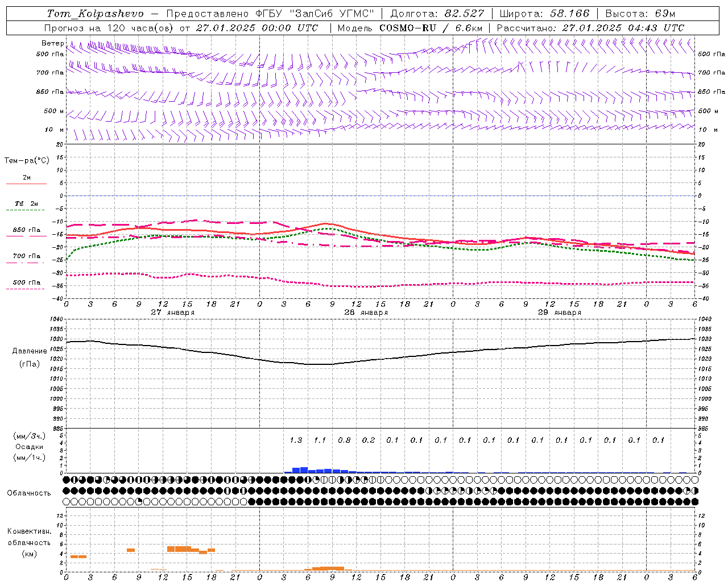Viewport: 728px width, 582px height.
Task: Click the 500 гПа temperature legend entry
Action: click(27, 282)
